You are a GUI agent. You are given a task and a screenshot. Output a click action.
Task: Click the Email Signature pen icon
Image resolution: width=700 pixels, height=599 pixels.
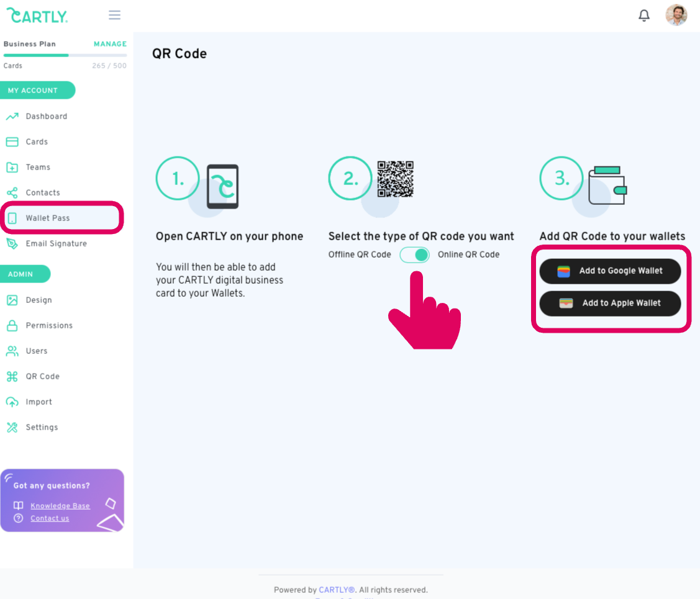[12, 243]
